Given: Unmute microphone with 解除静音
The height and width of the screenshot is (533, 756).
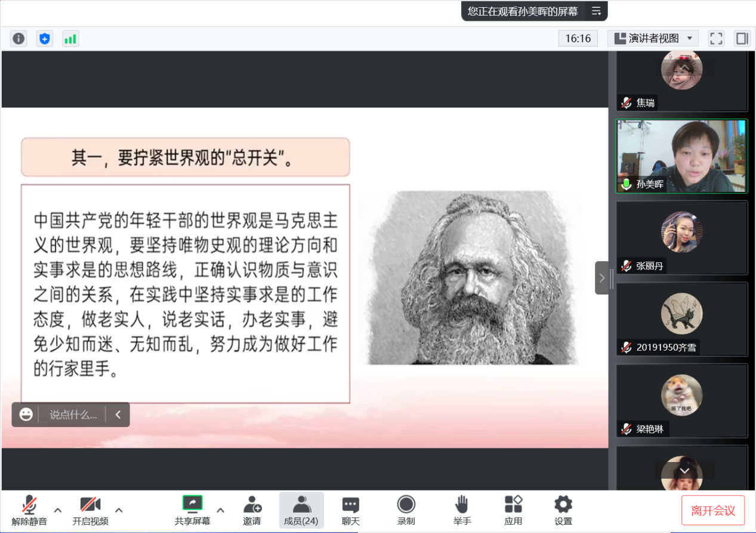Looking at the screenshot, I should 29,510.
